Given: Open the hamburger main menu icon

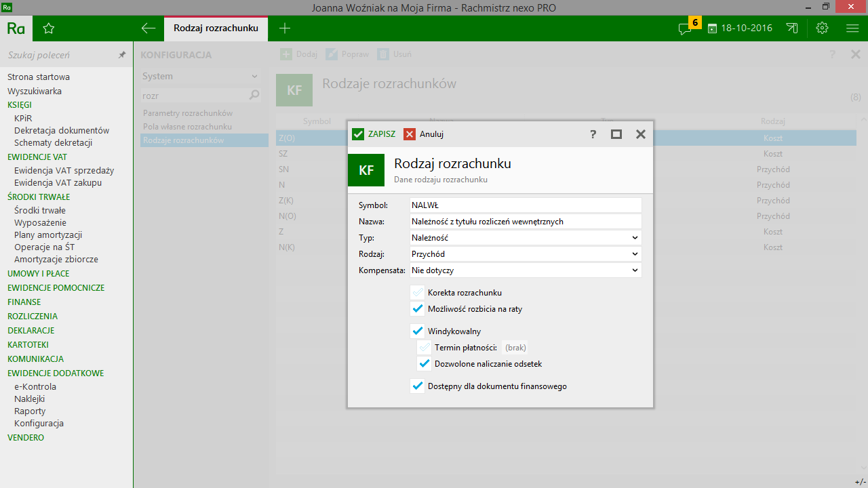Looking at the screenshot, I should [852, 28].
